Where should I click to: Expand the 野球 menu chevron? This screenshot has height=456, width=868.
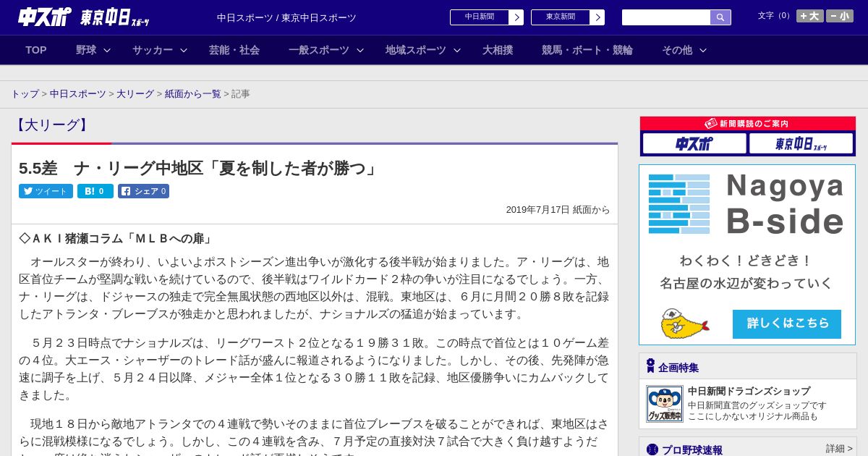pos(107,50)
